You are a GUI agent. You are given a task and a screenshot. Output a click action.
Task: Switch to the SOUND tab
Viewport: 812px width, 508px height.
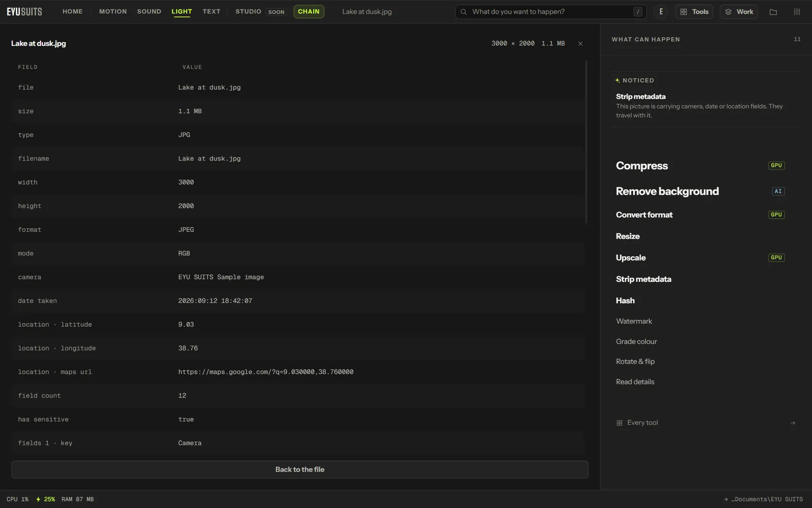click(x=149, y=12)
